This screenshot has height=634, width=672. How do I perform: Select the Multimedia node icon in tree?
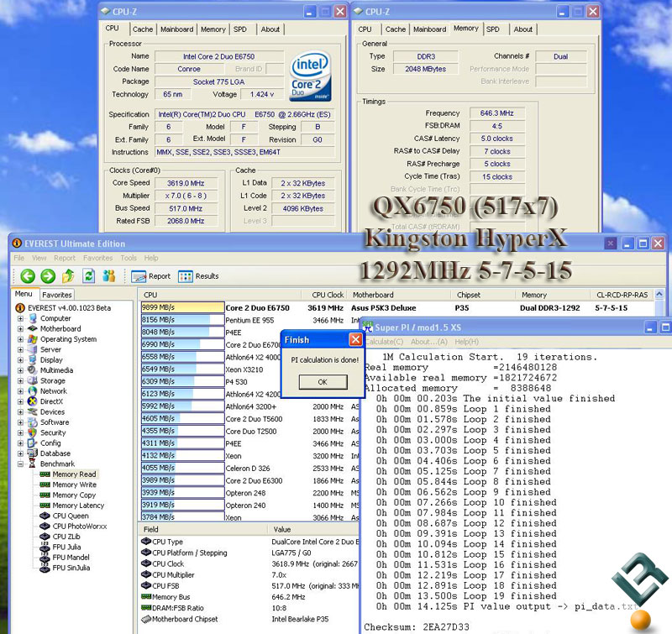33,370
